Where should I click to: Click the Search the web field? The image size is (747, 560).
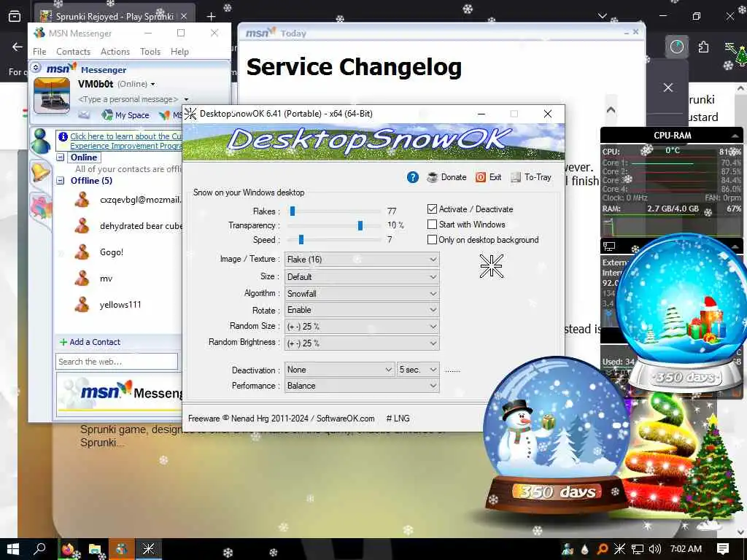[x=117, y=362]
